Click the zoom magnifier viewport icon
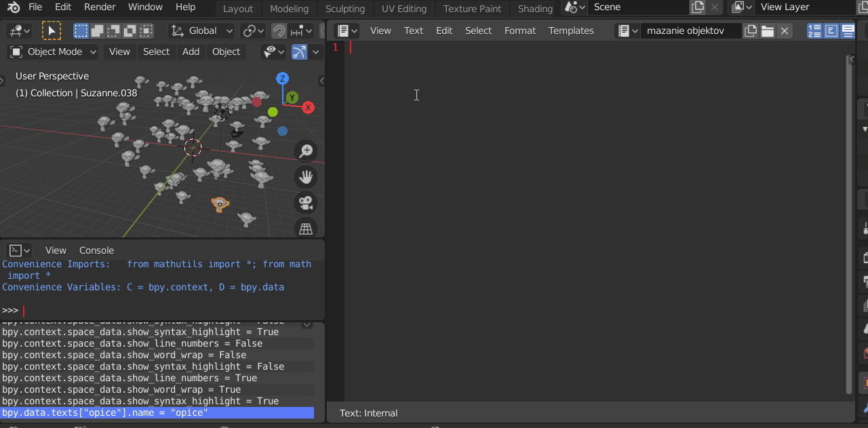 [x=306, y=151]
